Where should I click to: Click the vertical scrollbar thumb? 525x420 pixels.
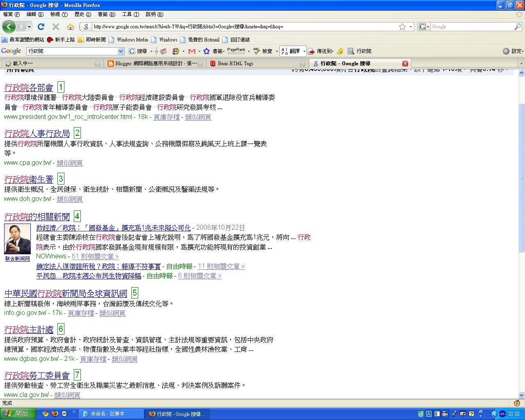[521, 178]
